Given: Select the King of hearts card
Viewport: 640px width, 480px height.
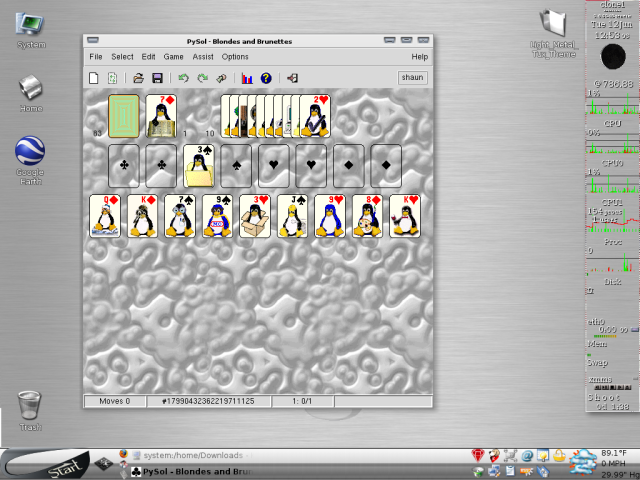Looking at the screenshot, I should (405, 216).
